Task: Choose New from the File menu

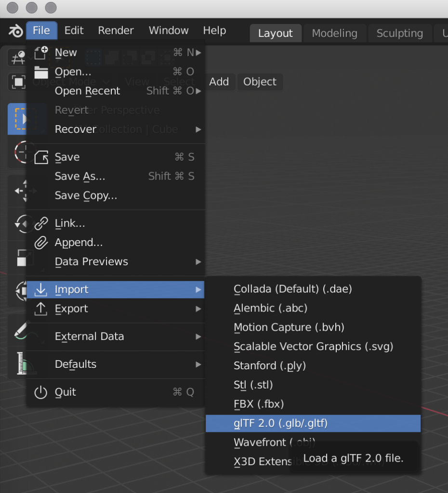Action: [116, 52]
